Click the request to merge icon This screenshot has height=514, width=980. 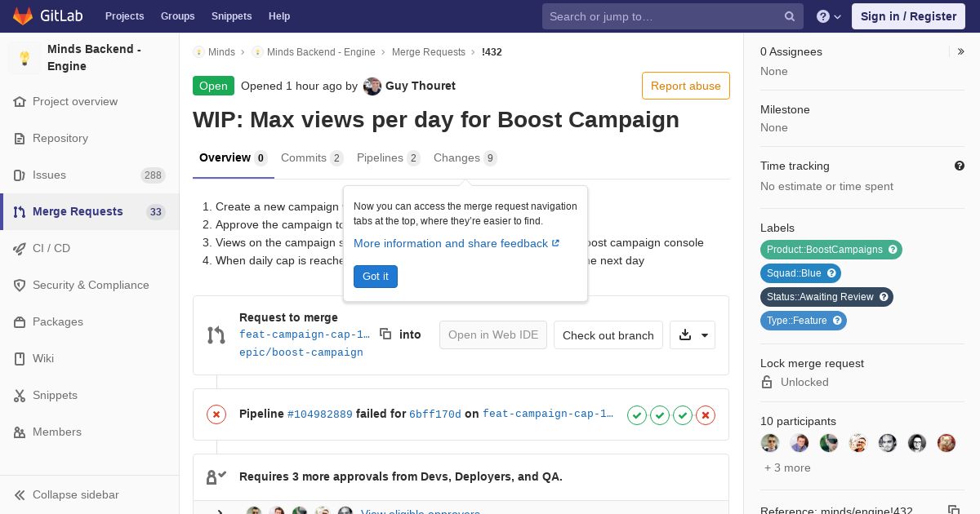[216, 335]
